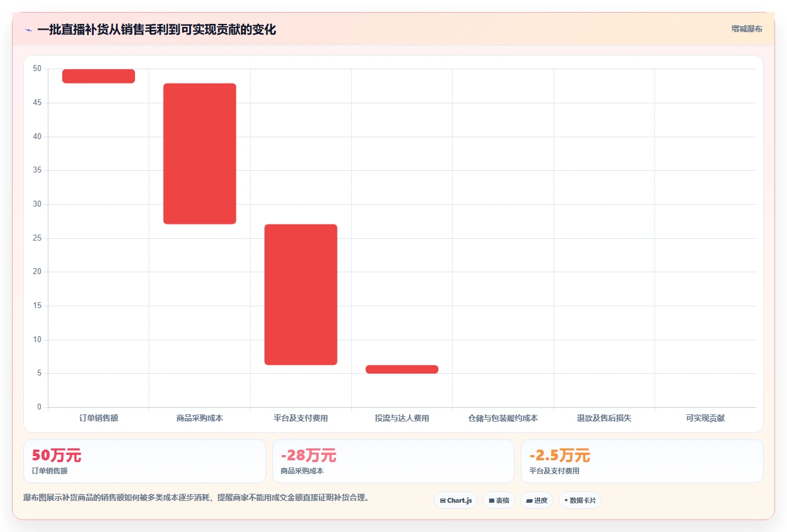Screen dimensions: 787x532
Task: Click the y-axis tick label 35
Action: 37,170
